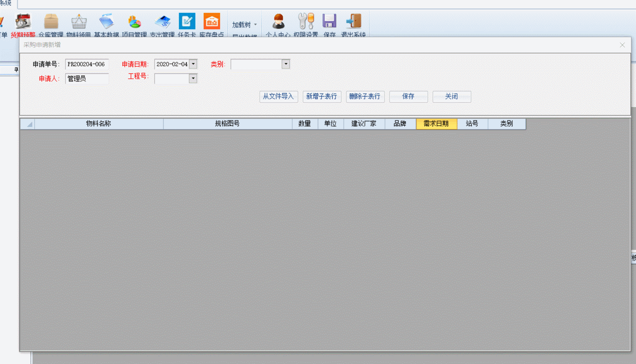
Task: Open 库存盘点 orange inventory icon
Action: click(212, 21)
